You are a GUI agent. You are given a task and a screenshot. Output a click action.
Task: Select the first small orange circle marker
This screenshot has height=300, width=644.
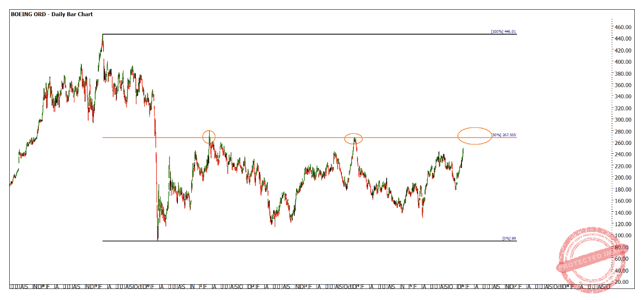pos(209,136)
